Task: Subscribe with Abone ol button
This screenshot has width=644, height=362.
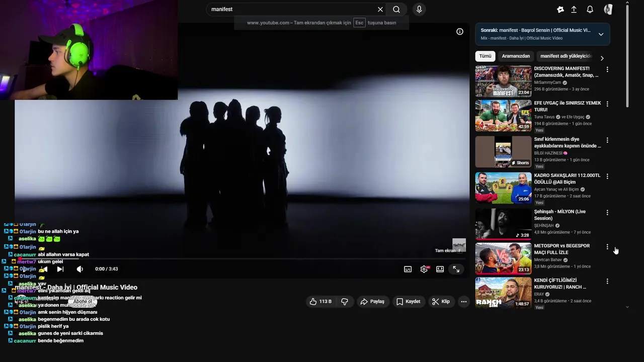Action: [x=83, y=302]
